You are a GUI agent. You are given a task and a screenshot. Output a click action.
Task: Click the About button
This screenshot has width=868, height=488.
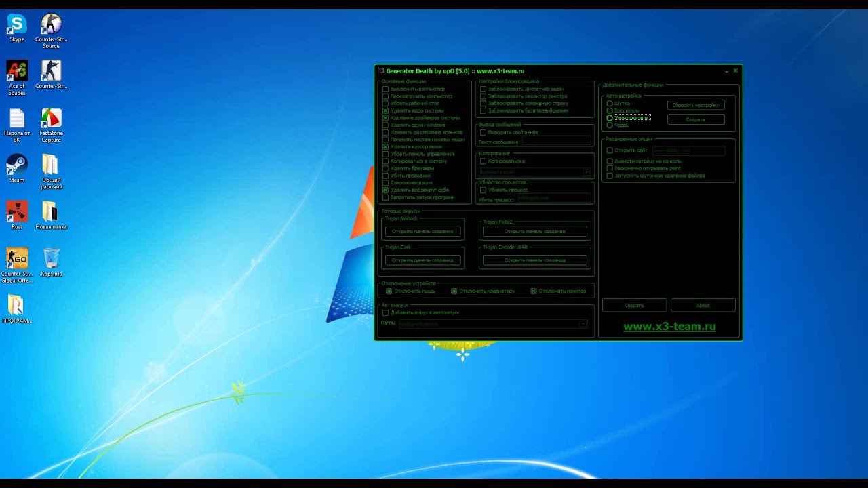coord(703,305)
